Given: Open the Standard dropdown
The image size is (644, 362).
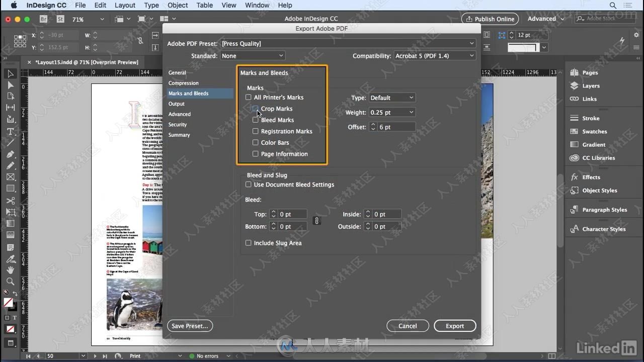Looking at the screenshot, I should 253,56.
